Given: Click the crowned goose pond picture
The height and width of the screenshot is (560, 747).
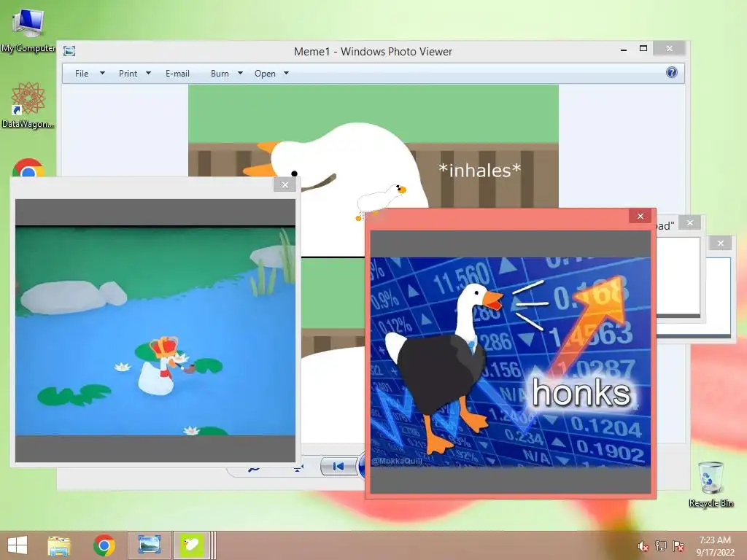Looking at the screenshot, I should [155, 331].
